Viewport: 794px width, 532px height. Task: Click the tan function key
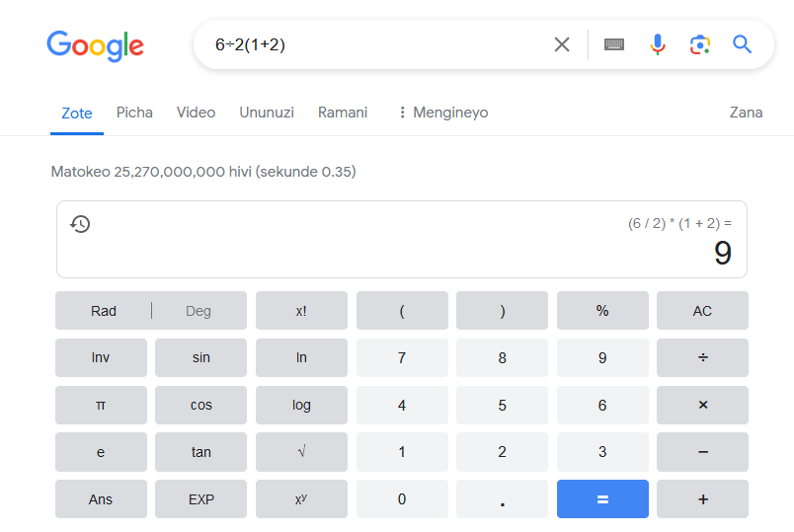[201, 452]
